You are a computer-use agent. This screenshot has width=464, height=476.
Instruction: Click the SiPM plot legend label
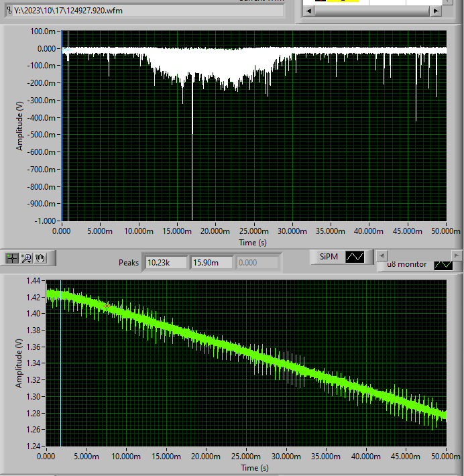329,257
